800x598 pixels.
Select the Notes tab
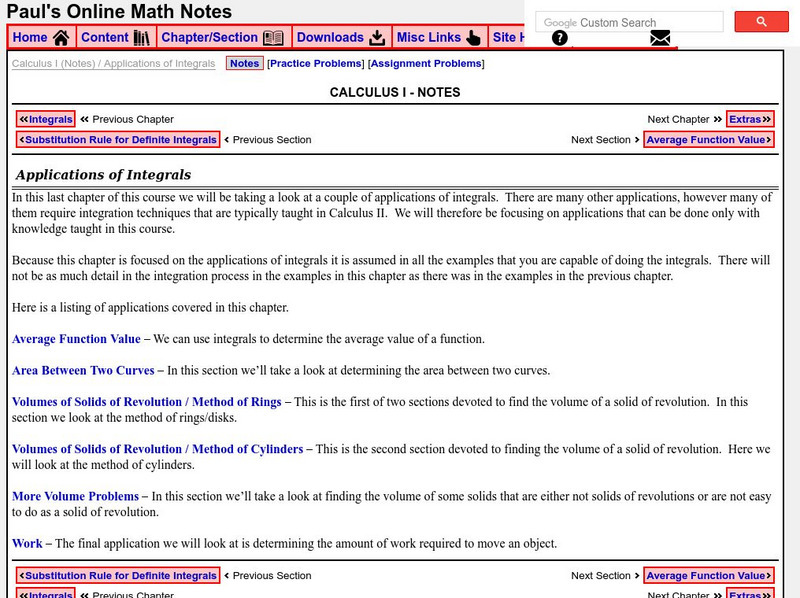point(244,63)
